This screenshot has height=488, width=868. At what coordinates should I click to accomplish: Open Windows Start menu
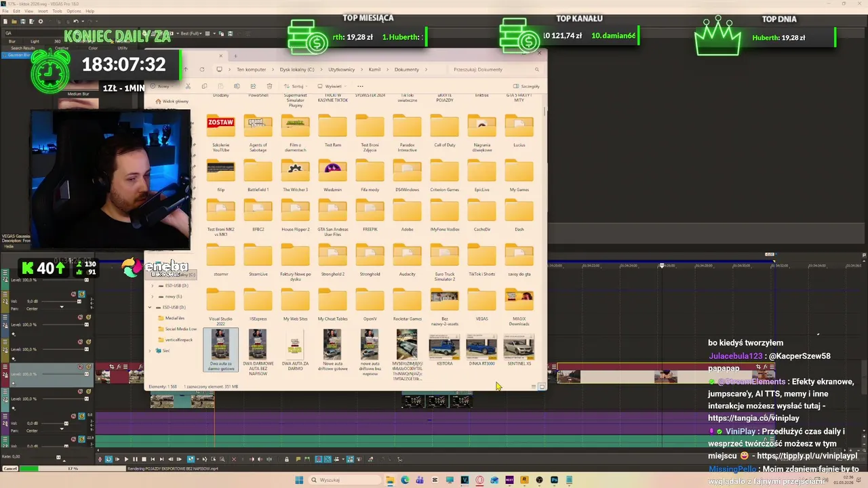tap(299, 480)
